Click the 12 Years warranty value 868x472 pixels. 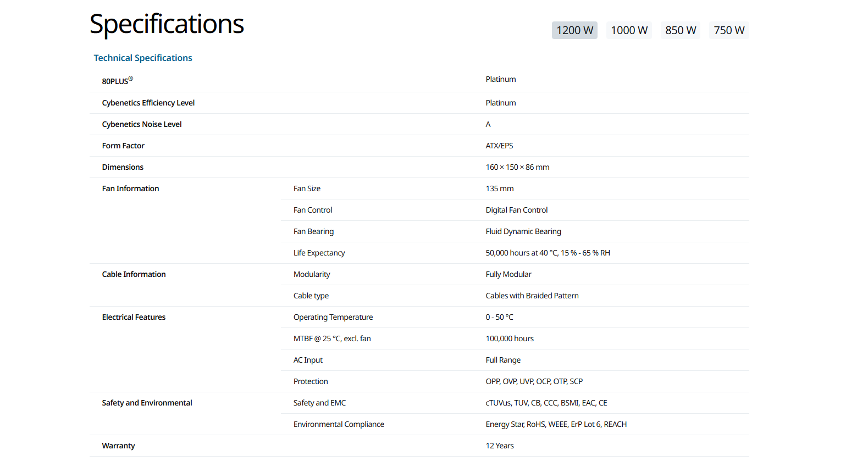coord(500,446)
